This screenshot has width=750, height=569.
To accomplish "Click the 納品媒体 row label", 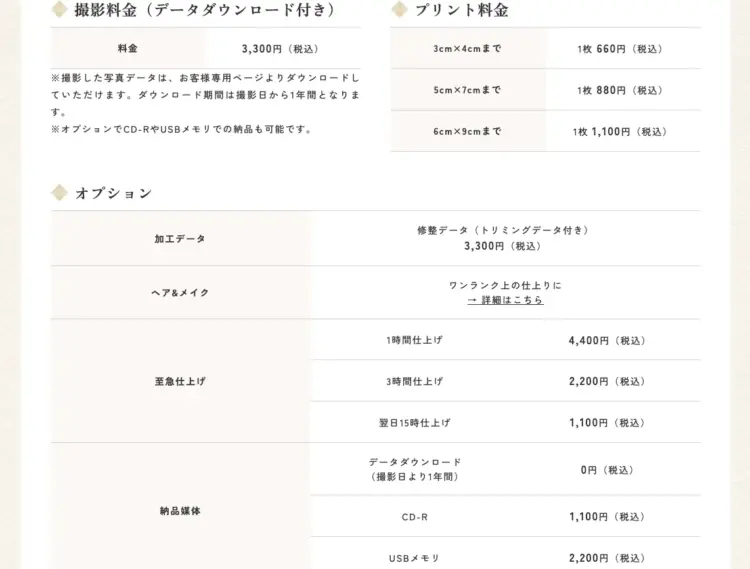I will [180, 511].
